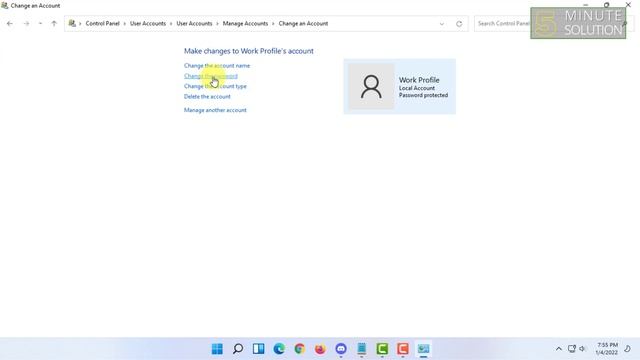Click Change the account name link
Viewport: 640px width, 360px height.
tap(217, 66)
